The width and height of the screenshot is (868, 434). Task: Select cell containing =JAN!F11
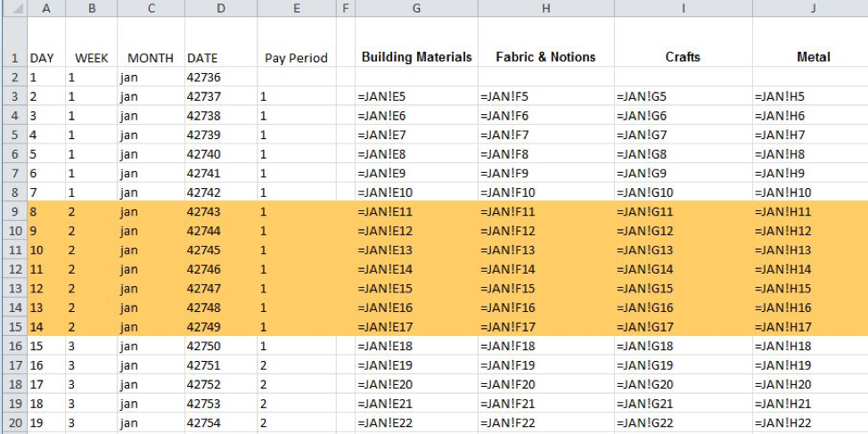[x=545, y=211]
